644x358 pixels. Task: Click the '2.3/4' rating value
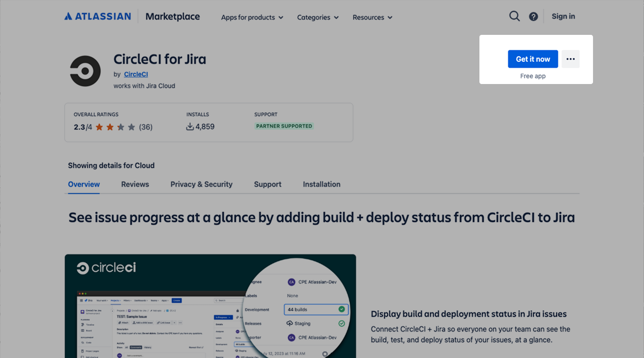pyautogui.click(x=83, y=127)
